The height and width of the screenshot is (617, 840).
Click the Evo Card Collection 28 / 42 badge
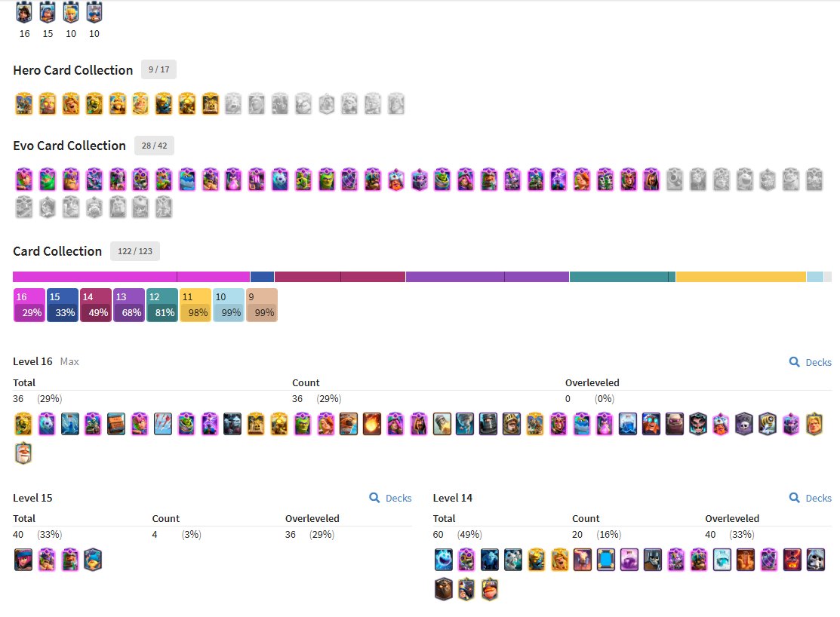[x=154, y=146]
